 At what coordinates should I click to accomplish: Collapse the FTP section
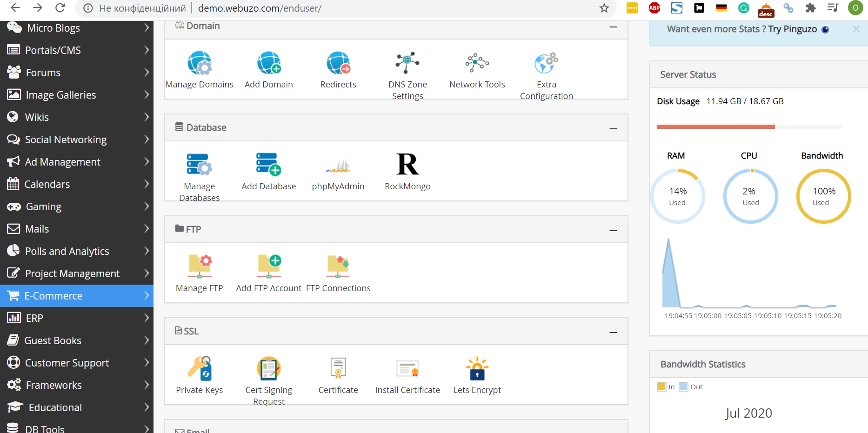point(614,230)
